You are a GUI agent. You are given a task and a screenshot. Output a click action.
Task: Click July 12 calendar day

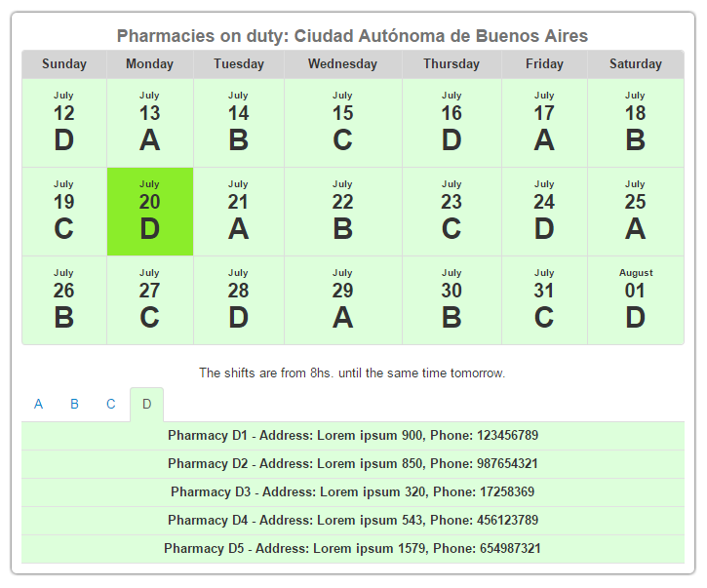coord(63,123)
